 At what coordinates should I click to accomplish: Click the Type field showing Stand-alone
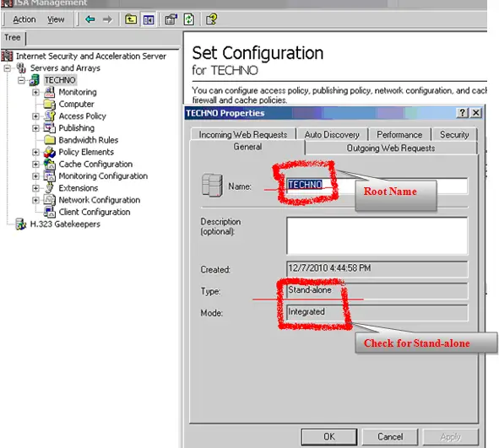tap(377, 290)
